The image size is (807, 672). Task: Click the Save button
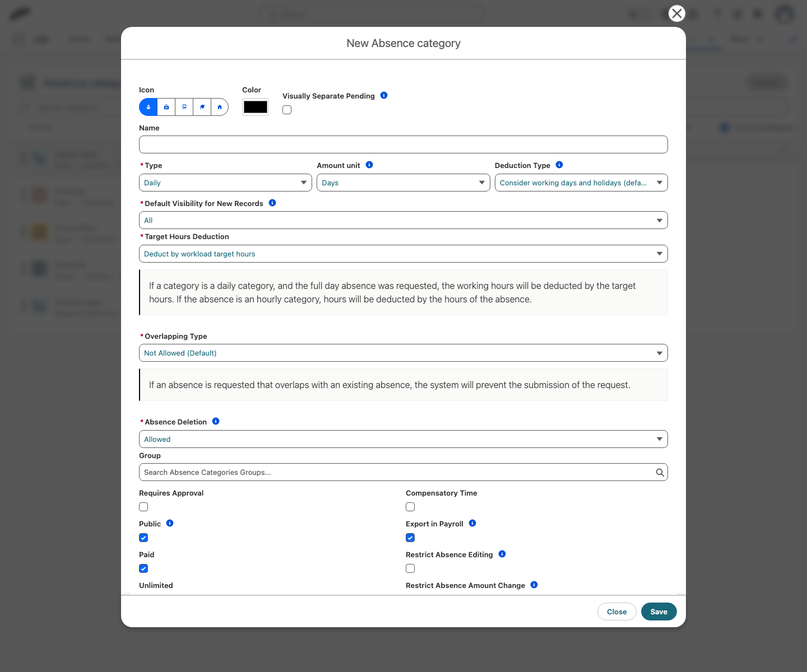pos(659,612)
